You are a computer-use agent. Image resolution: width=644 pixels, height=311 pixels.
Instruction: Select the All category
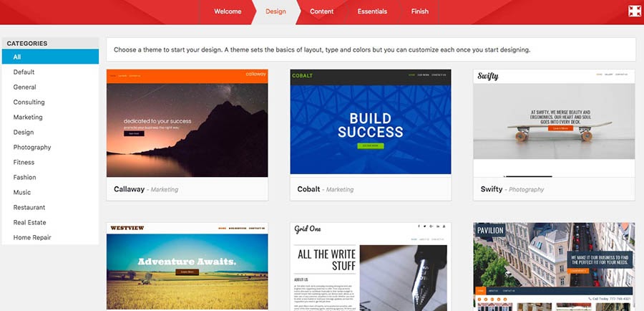[50, 57]
